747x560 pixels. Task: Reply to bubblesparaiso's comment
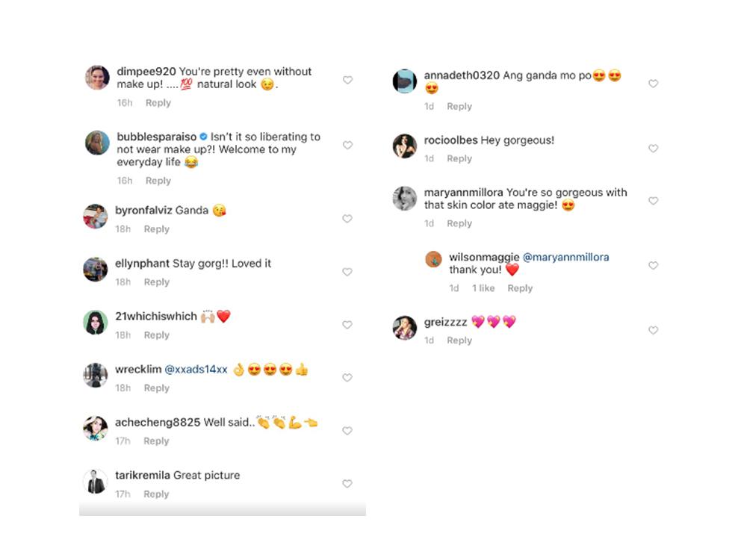coord(158,181)
